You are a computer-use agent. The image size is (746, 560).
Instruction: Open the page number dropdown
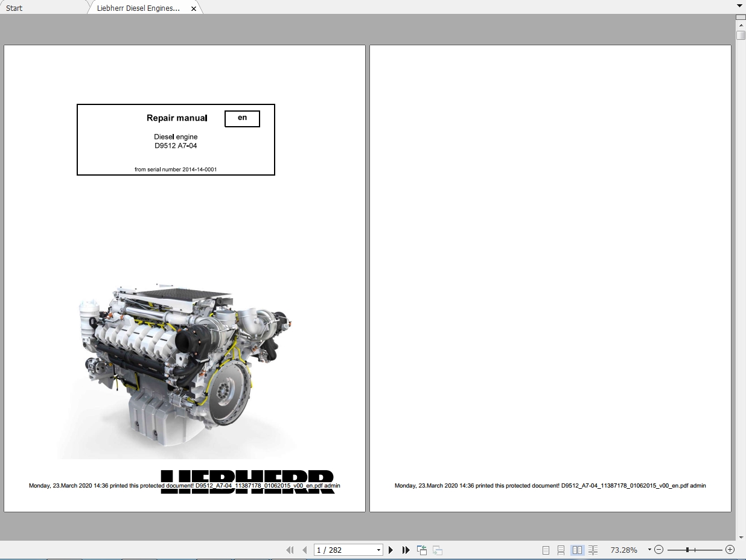(x=379, y=550)
